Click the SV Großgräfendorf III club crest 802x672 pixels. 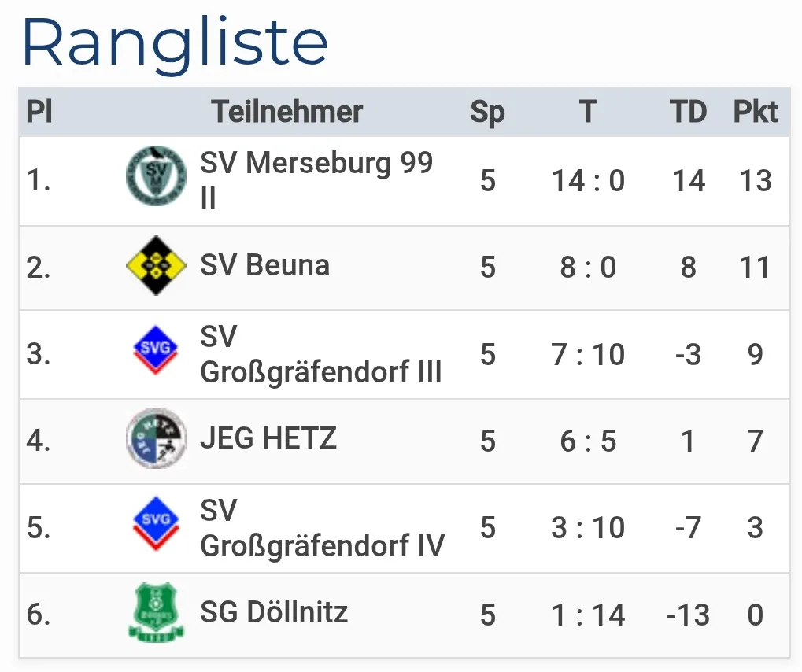(x=156, y=351)
